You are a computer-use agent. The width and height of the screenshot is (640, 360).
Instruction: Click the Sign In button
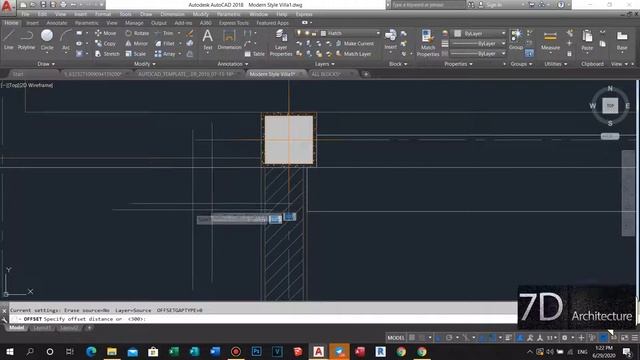click(490, 4)
